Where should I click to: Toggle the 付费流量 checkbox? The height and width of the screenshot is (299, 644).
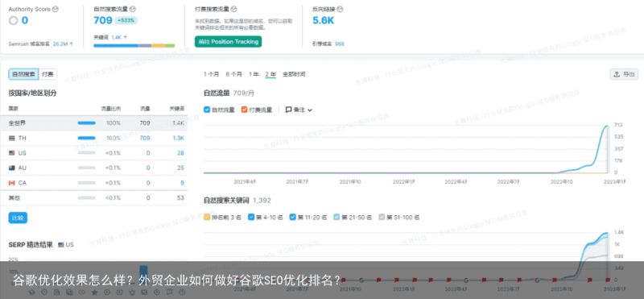244,110
